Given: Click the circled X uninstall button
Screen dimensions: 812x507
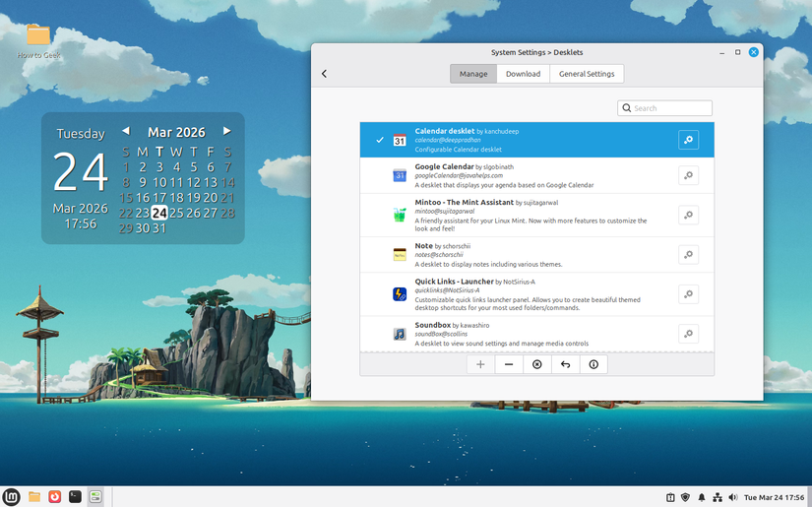Looking at the screenshot, I should point(537,364).
